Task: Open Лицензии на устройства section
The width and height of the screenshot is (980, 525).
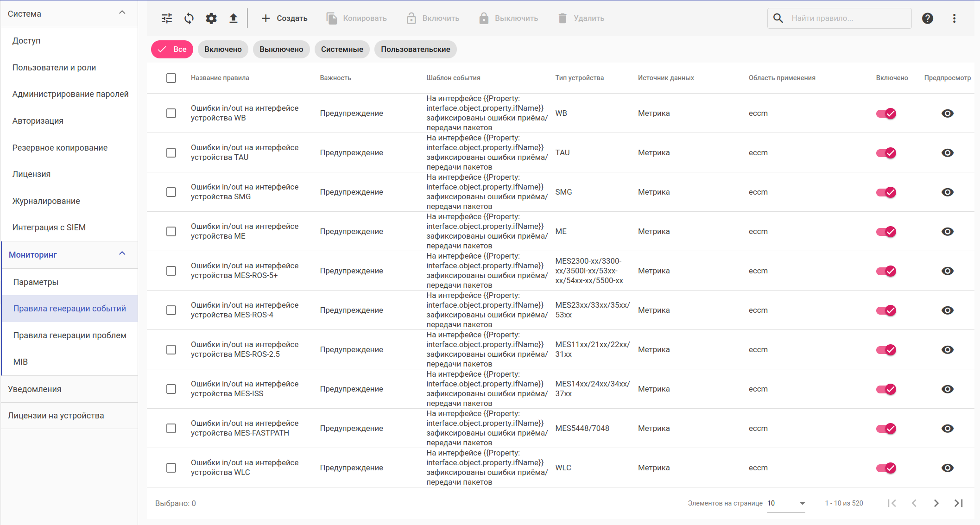Action: click(x=56, y=416)
